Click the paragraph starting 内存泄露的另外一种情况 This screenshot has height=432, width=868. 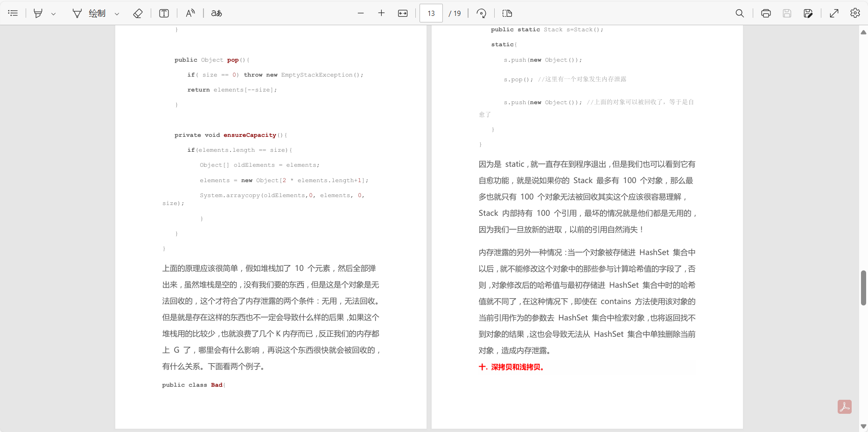point(587,301)
